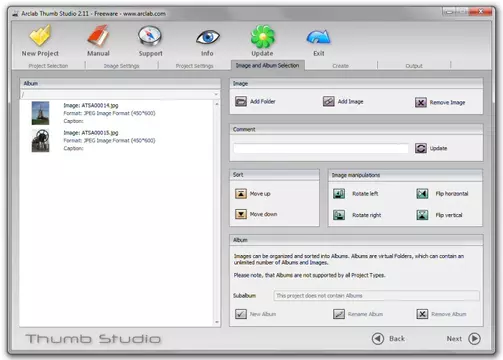Click the Format line under ATSA00015.jpg
503x360 pixels.
(109, 141)
